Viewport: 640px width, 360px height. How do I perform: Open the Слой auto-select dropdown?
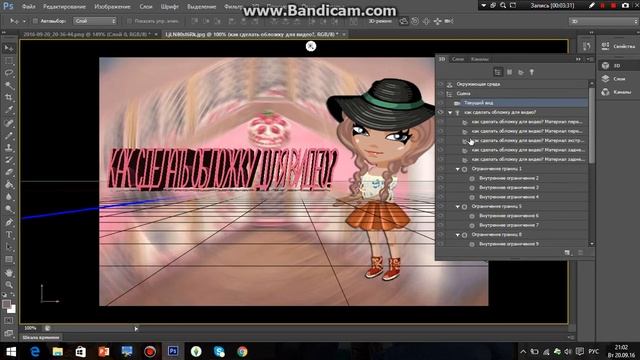[95, 21]
